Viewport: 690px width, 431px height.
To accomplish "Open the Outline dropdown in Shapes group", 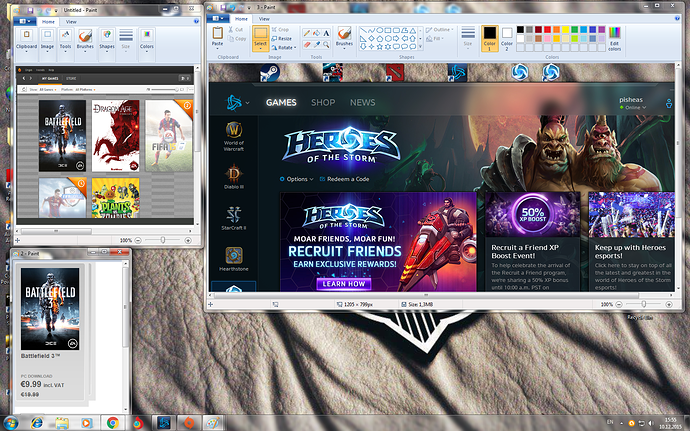I will point(440,29).
